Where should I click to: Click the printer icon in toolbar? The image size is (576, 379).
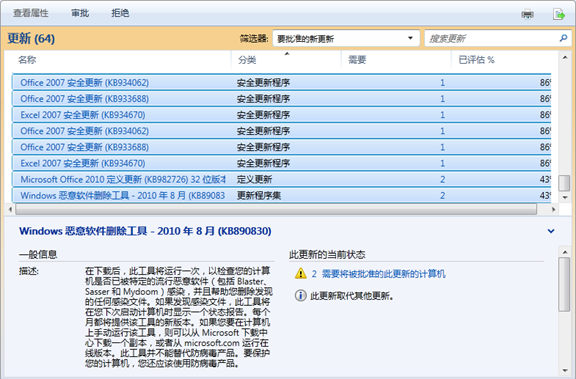coord(528,14)
